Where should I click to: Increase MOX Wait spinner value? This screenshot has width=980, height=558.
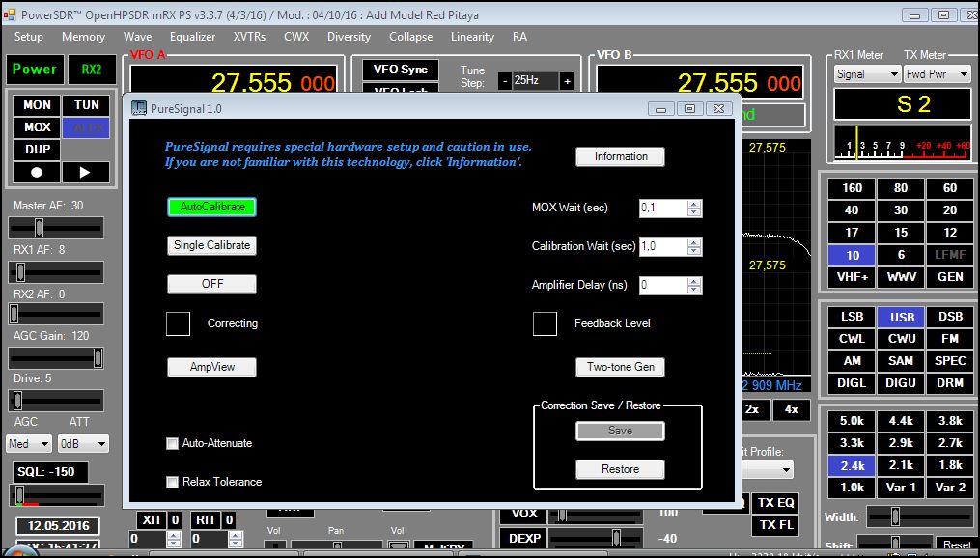point(694,205)
